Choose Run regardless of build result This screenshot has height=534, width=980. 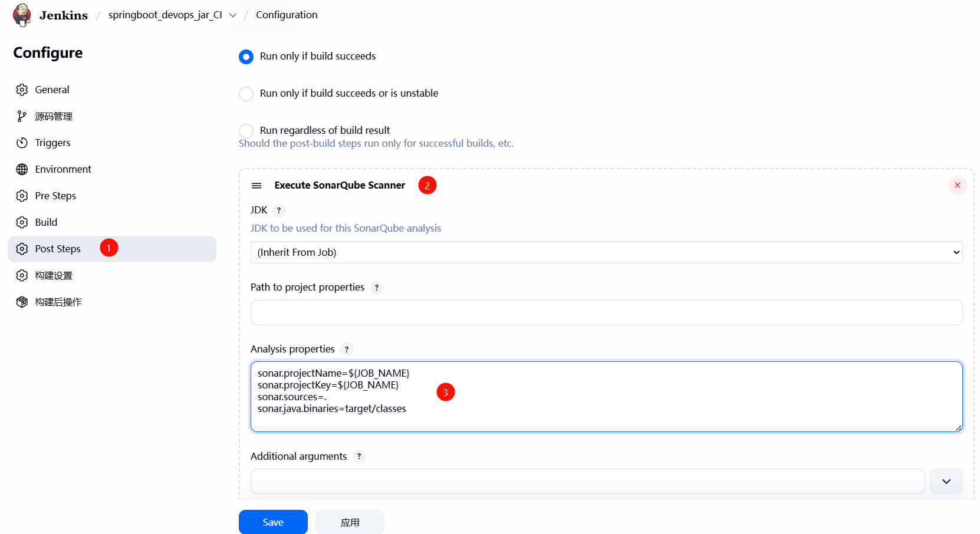coord(246,131)
